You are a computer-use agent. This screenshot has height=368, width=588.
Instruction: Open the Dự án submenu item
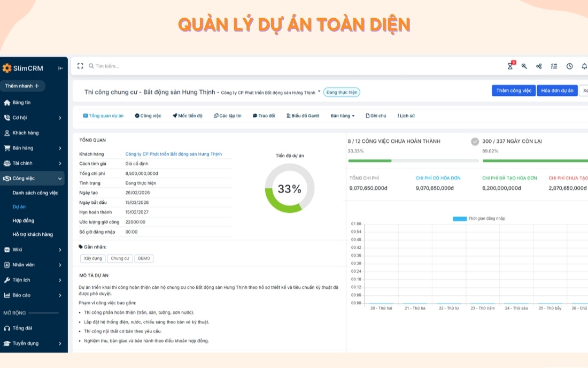[x=19, y=206]
